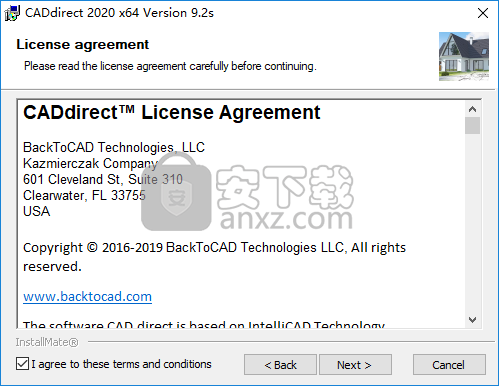Click the Clearwater, FL 33755 line
This screenshot has width=499, height=386.
click(x=84, y=195)
